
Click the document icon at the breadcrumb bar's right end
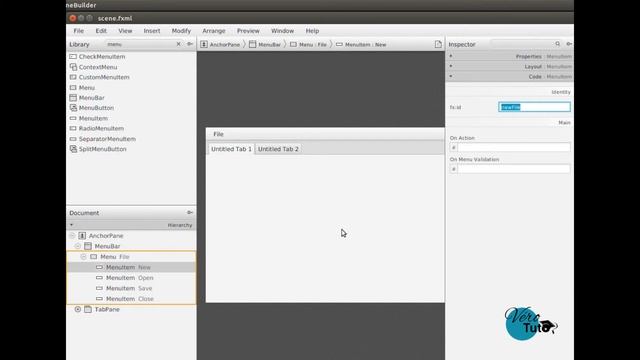click(438, 44)
